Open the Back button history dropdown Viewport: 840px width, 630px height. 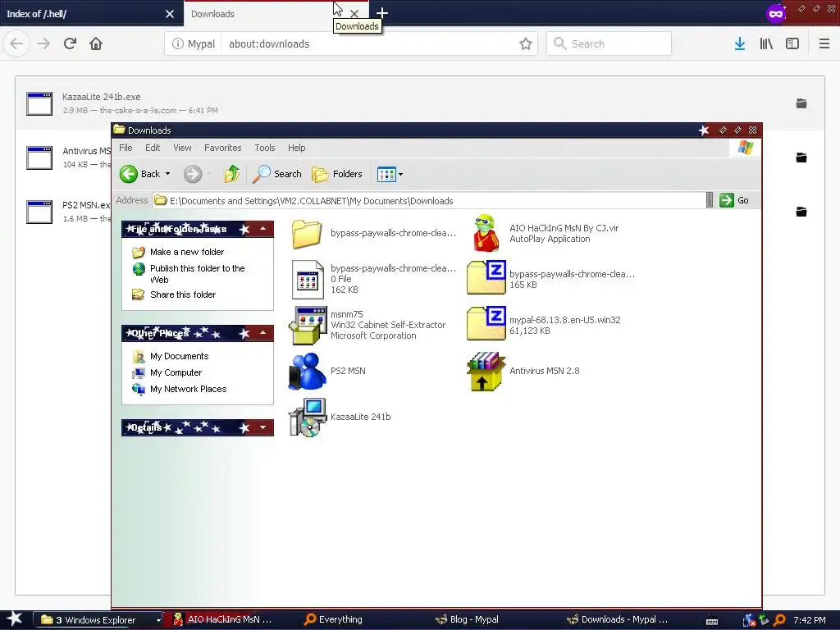167,174
